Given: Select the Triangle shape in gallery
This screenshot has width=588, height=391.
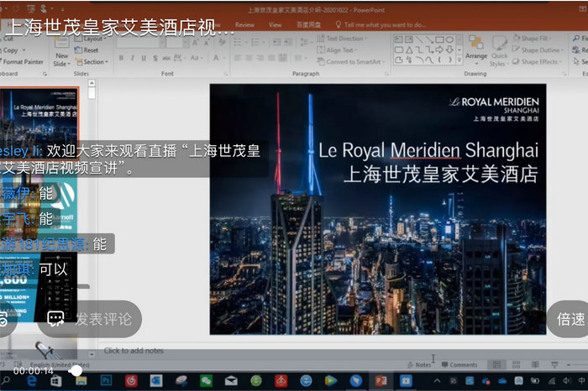Looking at the screenshot, I should 409,50.
